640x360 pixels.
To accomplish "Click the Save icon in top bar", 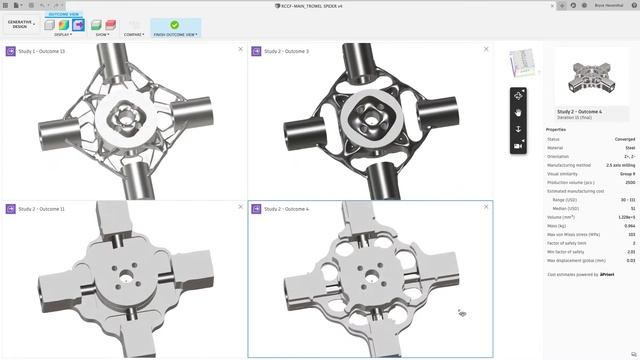I will (31, 5).
